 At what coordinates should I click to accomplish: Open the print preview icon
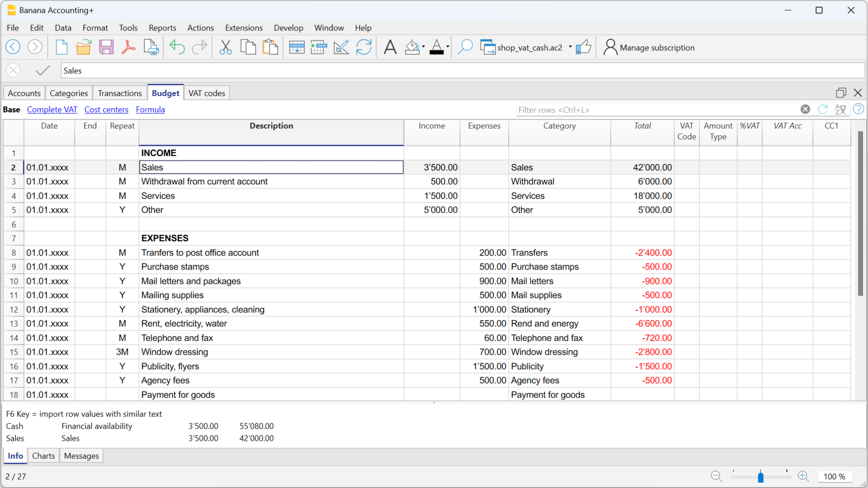[151, 47]
